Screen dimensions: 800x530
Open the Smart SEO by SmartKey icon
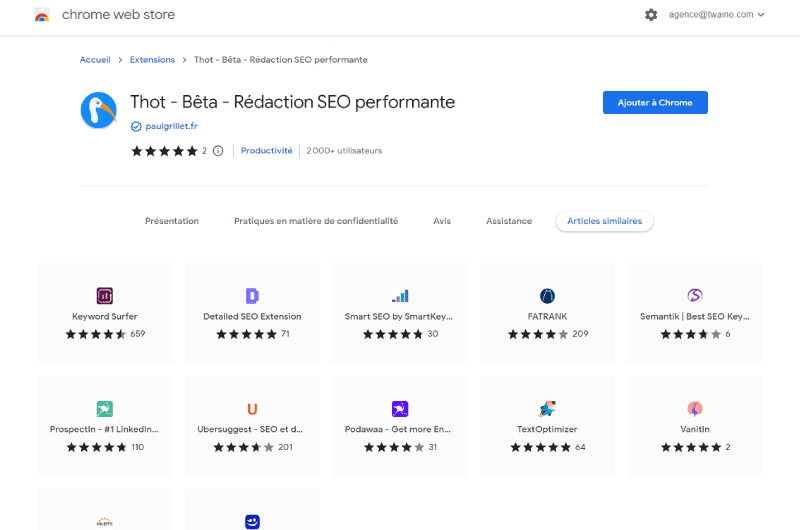point(400,296)
